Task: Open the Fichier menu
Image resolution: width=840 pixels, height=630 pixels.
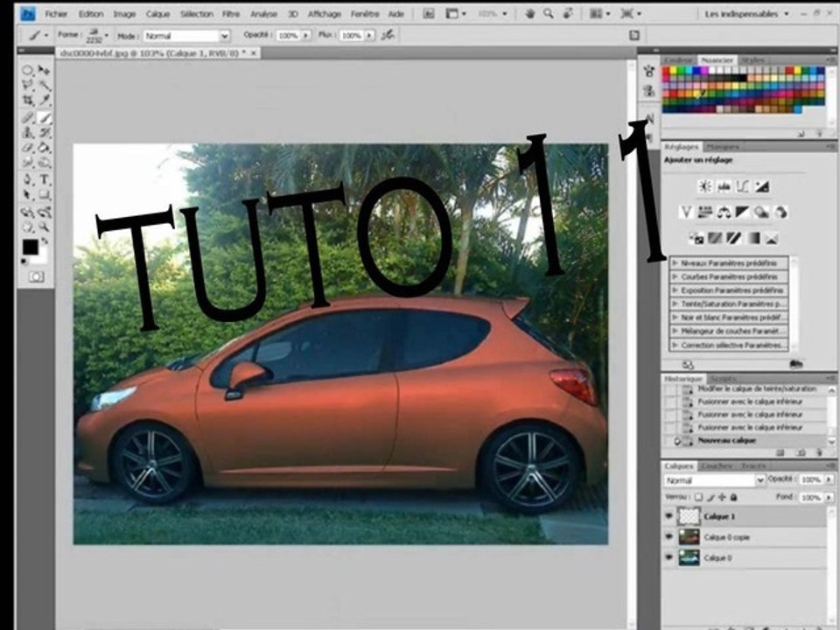Action: pos(56,14)
